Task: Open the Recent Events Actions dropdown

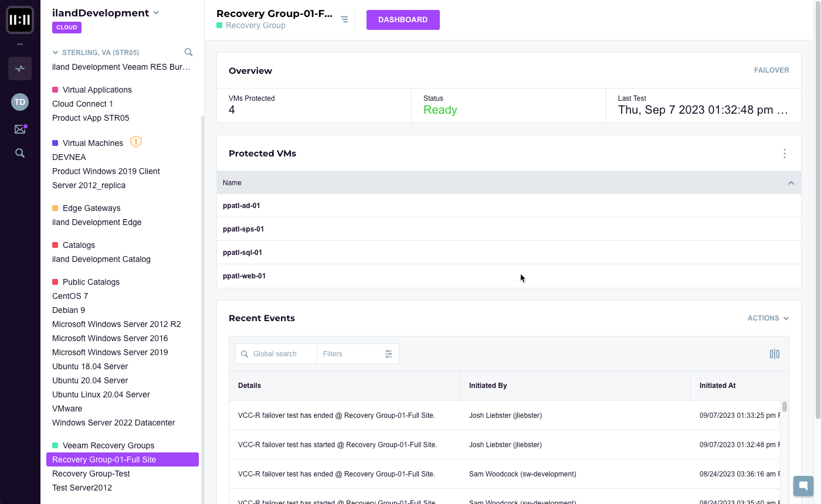Action: [x=768, y=318]
